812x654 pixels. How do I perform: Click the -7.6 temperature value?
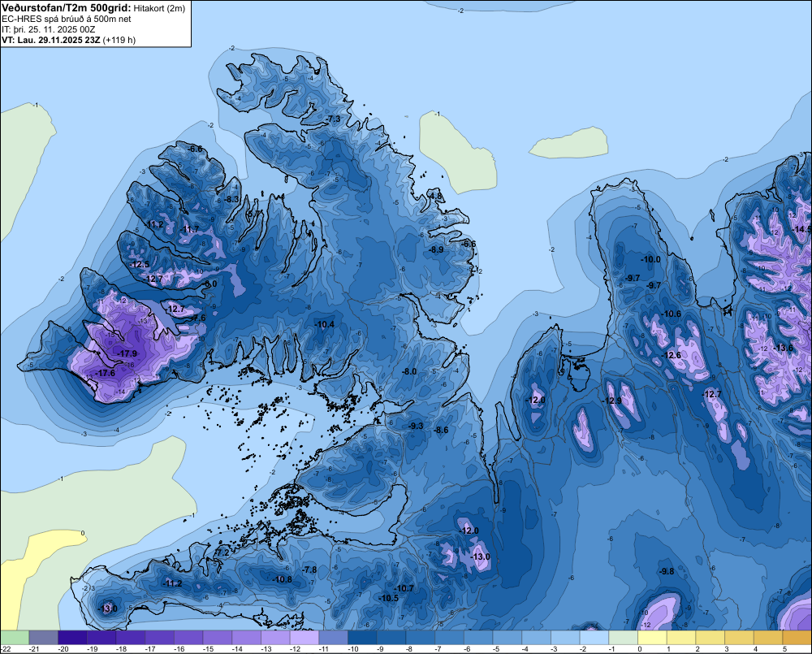199,318
